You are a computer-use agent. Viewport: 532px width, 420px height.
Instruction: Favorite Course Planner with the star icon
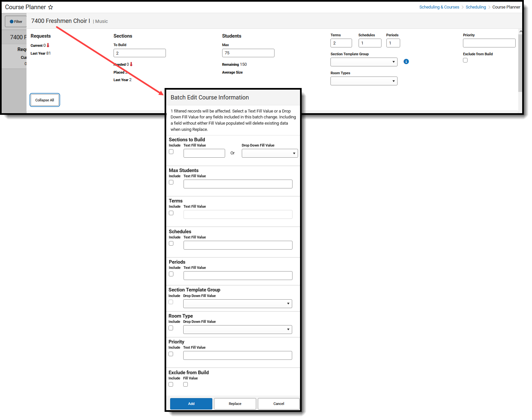pyautogui.click(x=50, y=7)
